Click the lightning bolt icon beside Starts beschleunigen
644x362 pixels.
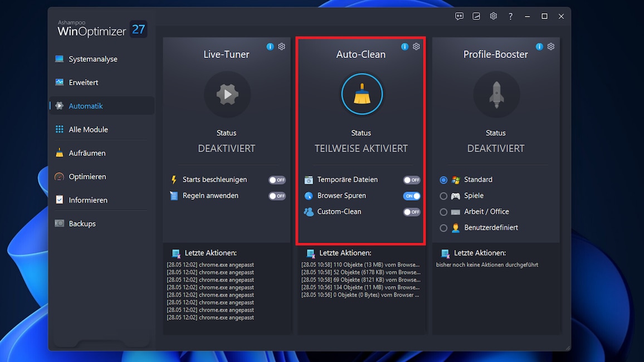pyautogui.click(x=174, y=179)
